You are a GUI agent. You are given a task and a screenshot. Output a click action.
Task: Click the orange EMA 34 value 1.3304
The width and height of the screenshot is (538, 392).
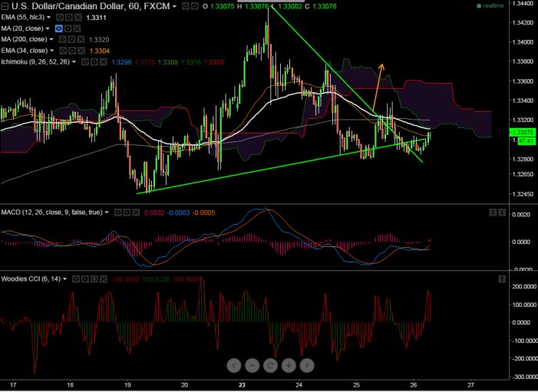[x=100, y=51]
